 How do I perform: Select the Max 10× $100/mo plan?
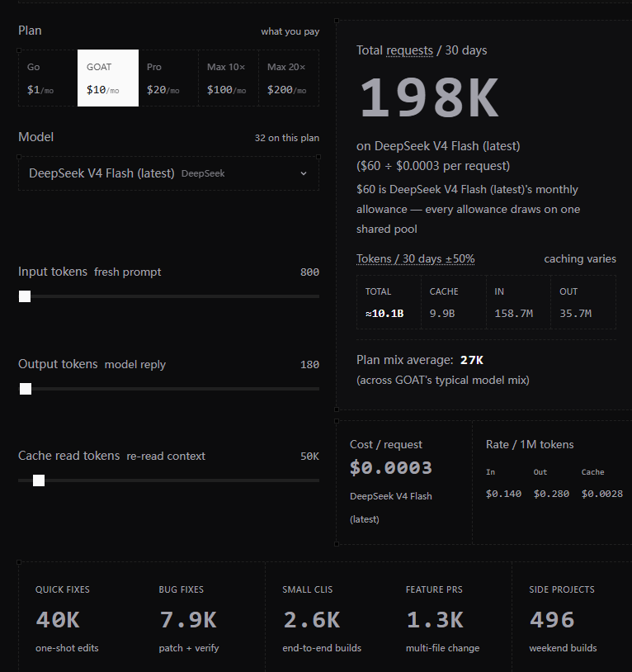[x=229, y=78]
